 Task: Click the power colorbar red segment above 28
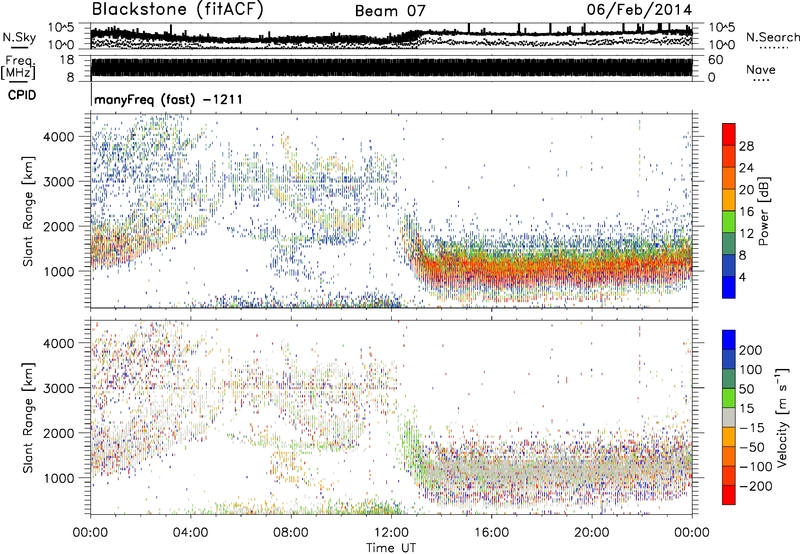tap(729, 134)
